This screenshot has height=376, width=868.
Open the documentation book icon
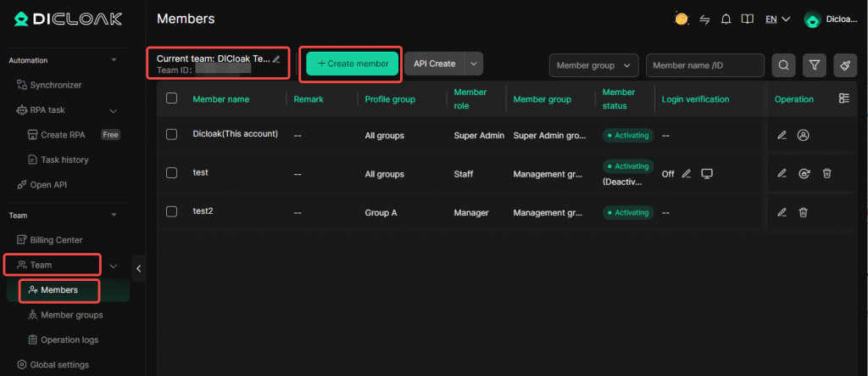(748, 20)
